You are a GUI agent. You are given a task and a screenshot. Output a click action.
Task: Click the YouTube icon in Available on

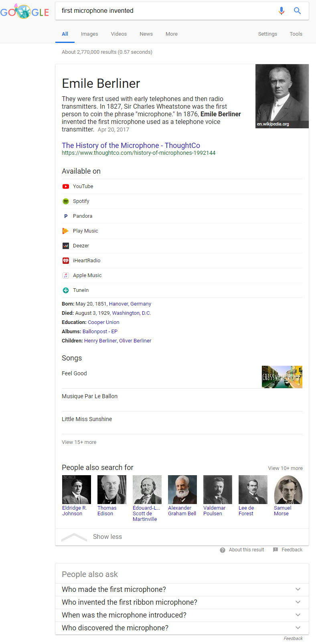coord(66,186)
